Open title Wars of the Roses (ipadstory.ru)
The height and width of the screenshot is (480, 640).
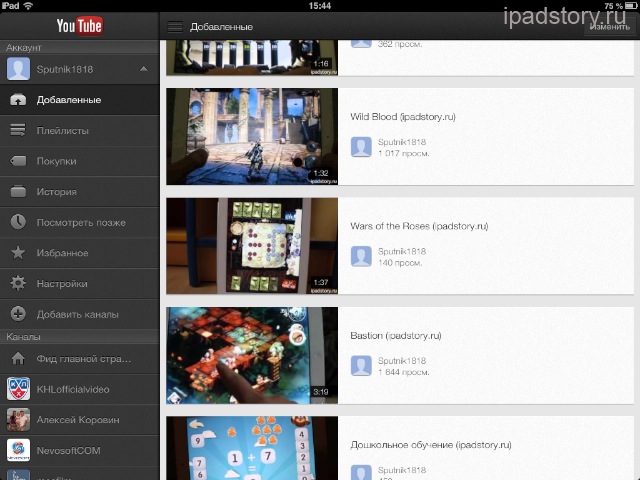point(419,226)
